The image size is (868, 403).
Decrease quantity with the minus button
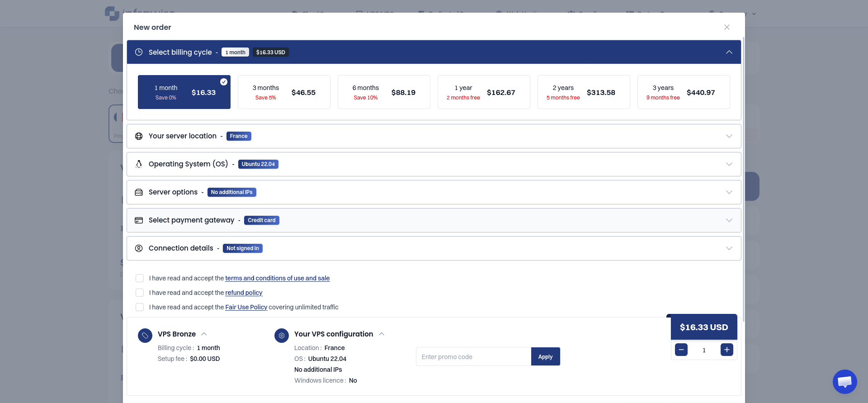click(681, 350)
